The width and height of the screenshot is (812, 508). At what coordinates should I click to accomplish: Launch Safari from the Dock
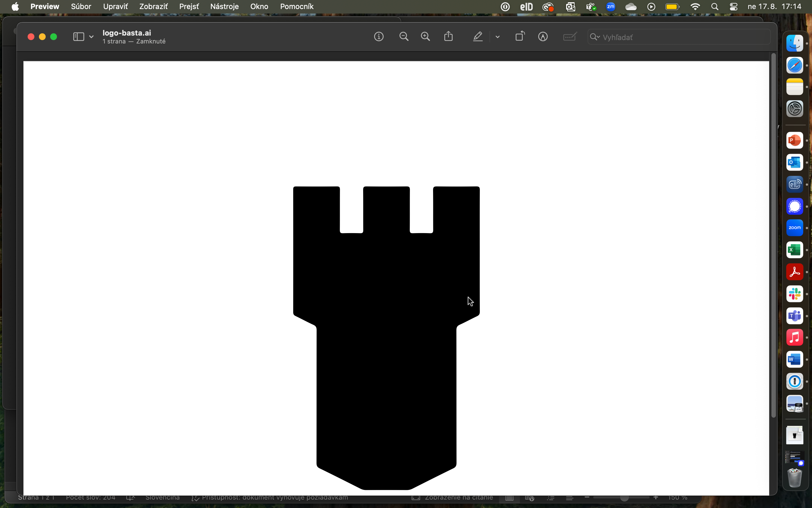tap(795, 65)
